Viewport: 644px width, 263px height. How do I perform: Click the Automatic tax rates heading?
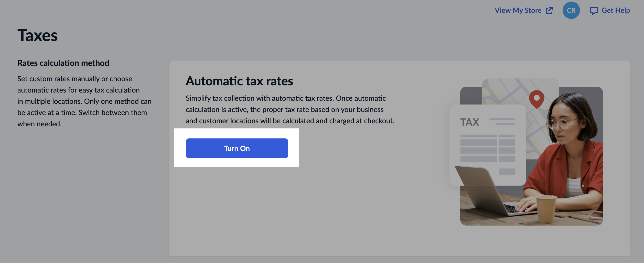click(x=240, y=81)
